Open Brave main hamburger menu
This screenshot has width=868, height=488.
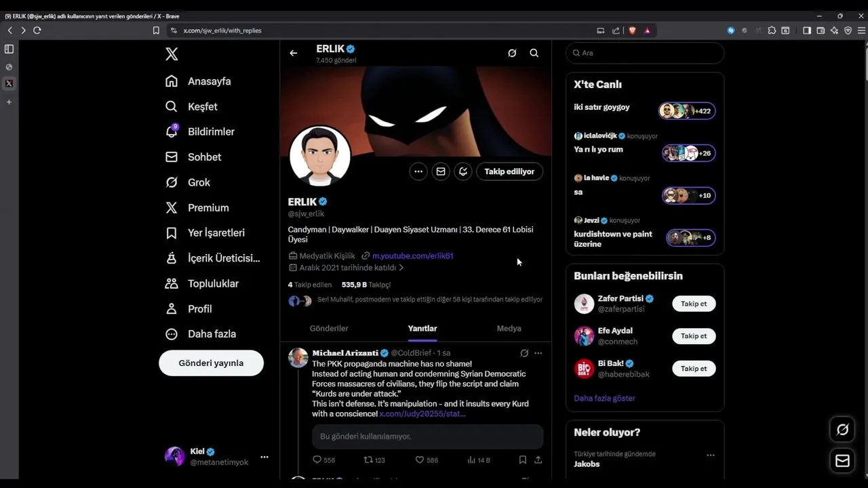tap(861, 30)
